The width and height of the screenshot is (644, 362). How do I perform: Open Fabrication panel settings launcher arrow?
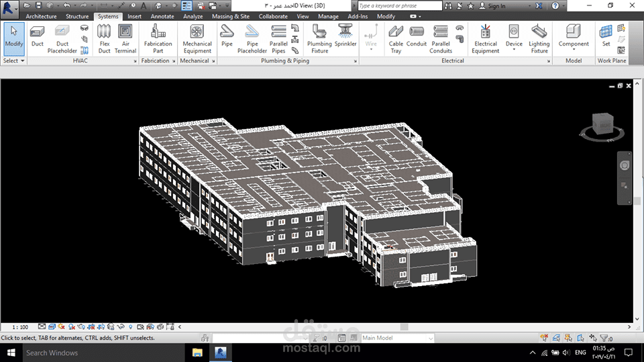click(x=174, y=61)
